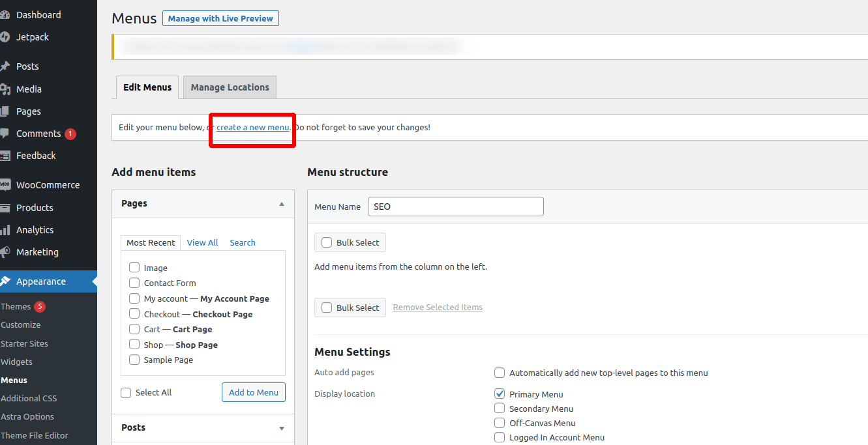Screen dimensions: 868x445
Task: Enable the upper Bulk Select checkbox
Action: (327, 242)
